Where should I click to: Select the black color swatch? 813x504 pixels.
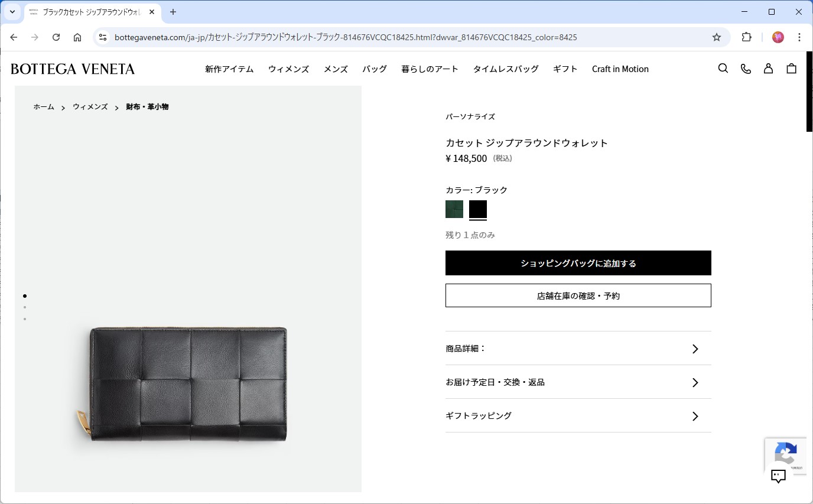coord(478,209)
